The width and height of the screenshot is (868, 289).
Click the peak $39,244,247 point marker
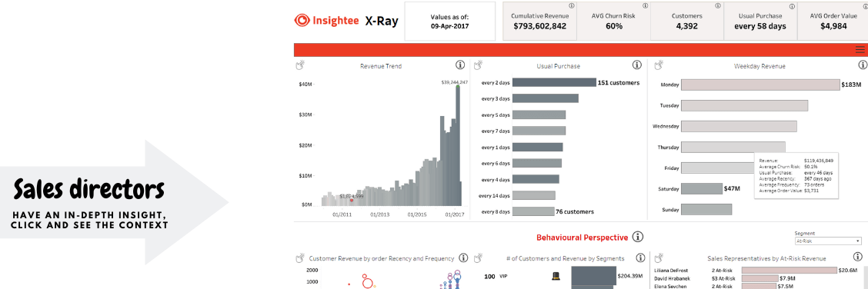458,87
